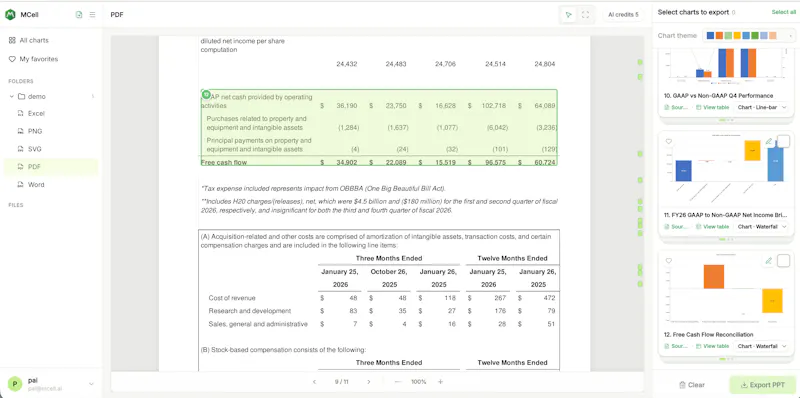Open chart 12 Chart - Waterfall dropdown
Viewport: 800px width, 398px height.
pyautogui.click(x=762, y=346)
